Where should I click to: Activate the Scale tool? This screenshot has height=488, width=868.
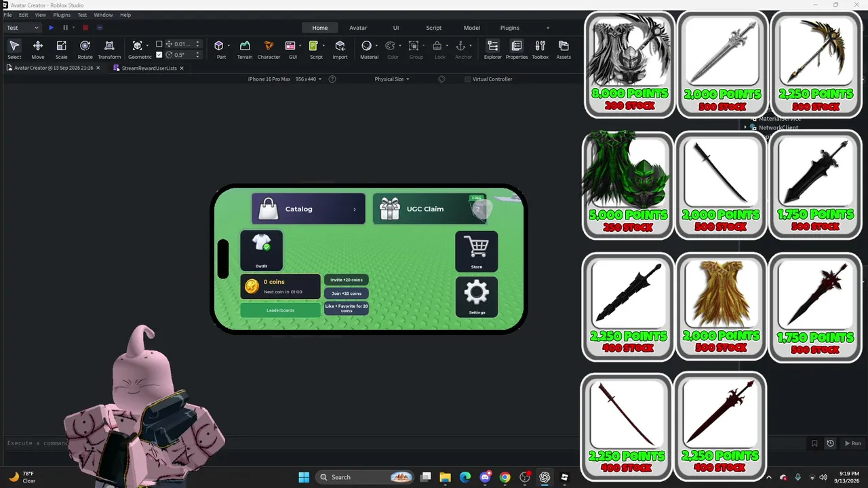pos(61,49)
